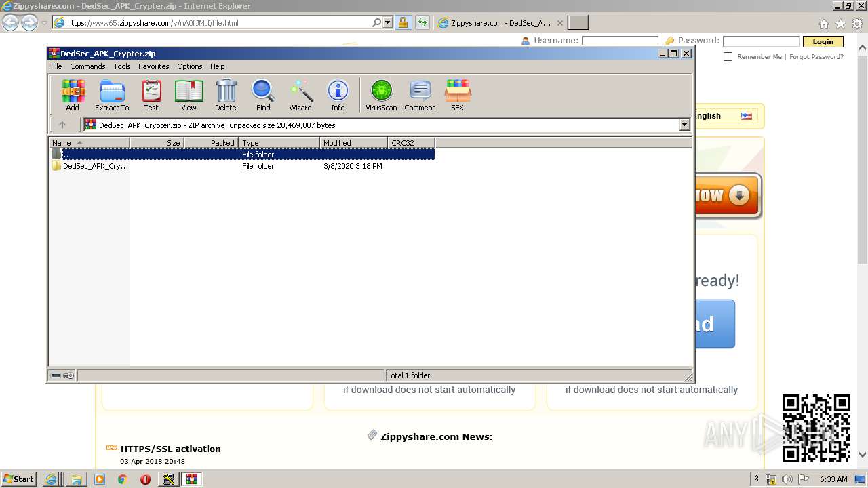Click the Username input field
Viewport: 868px width, 488px height.
620,41
